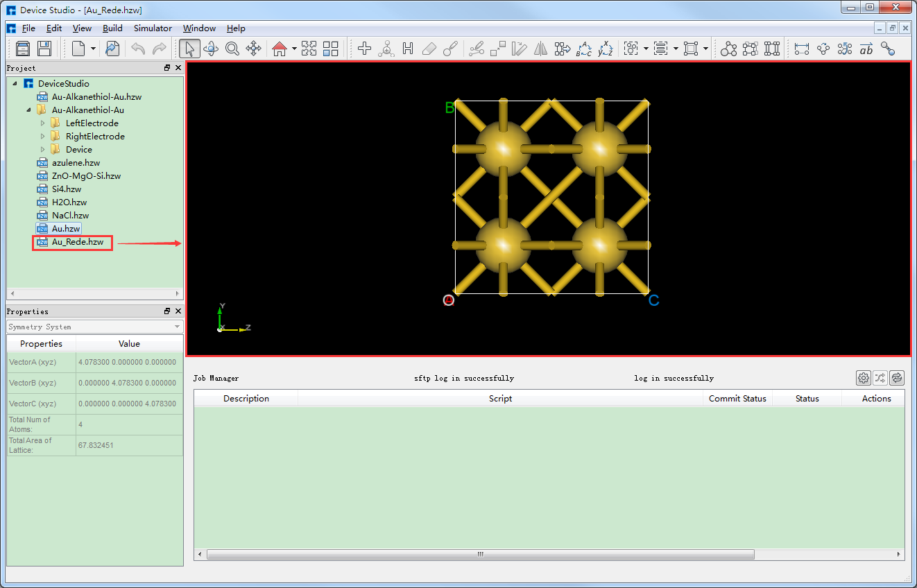Select the Add Atom tool
This screenshot has width=917, height=588.
386,49
